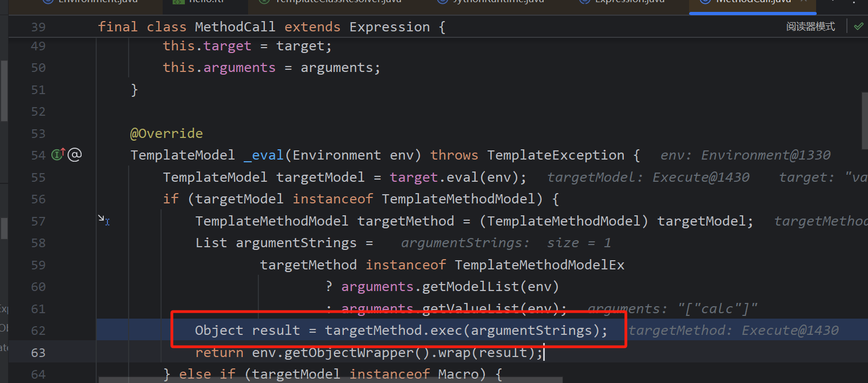Click the editor's horizontal scrollbar at the bottom
The image size is (868, 383).
pyautogui.click(x=331, y=380)
